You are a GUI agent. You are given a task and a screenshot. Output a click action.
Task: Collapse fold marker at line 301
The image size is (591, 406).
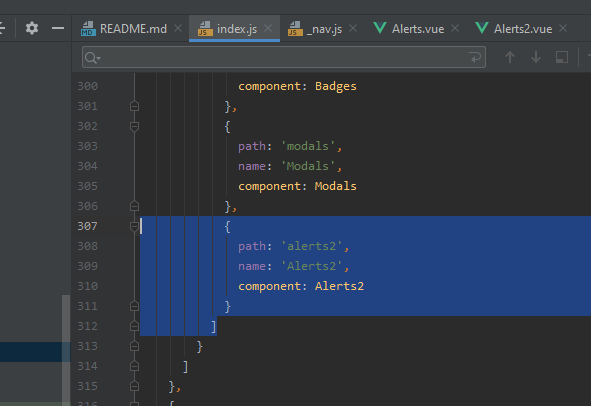point(134,106)
